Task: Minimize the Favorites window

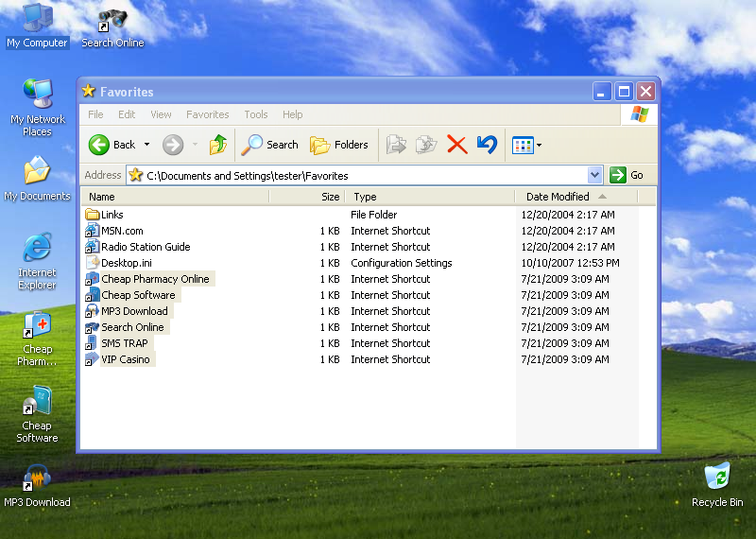Action: click(x=601, y=91)
